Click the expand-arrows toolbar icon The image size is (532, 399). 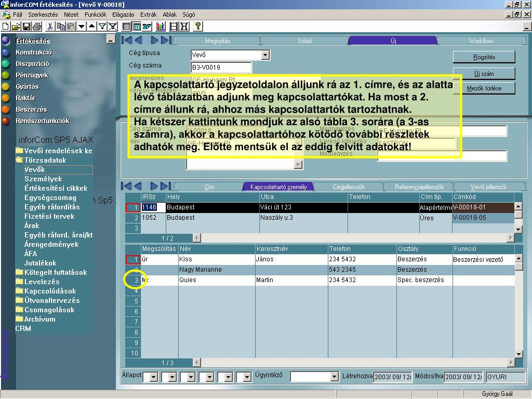(x=184, y=26)
